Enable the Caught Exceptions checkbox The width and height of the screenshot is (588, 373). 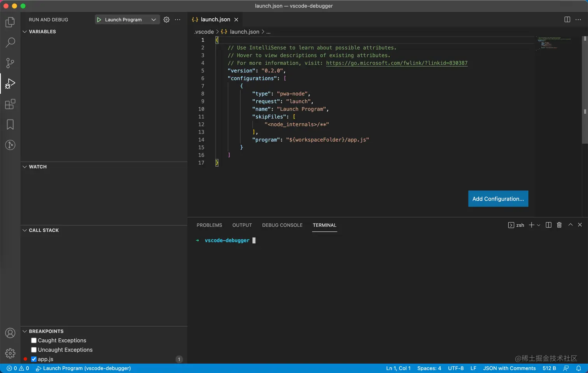(x=34, y=341)
